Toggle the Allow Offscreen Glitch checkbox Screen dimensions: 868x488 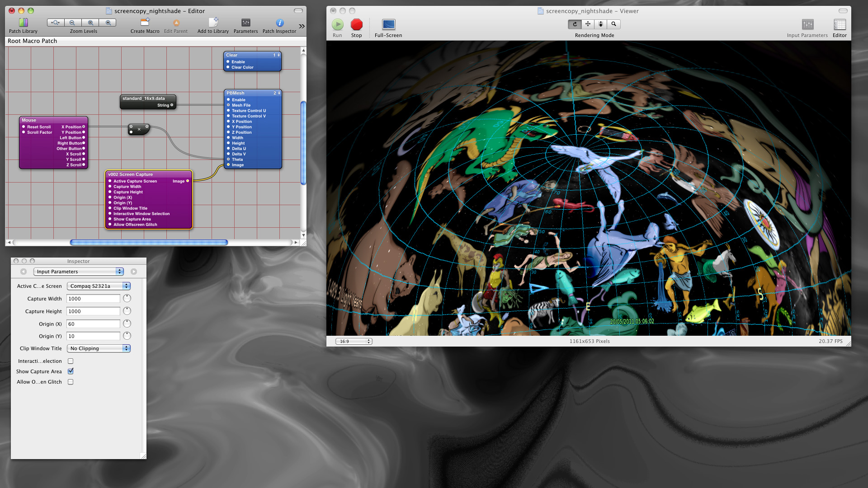tap(71, 382)
